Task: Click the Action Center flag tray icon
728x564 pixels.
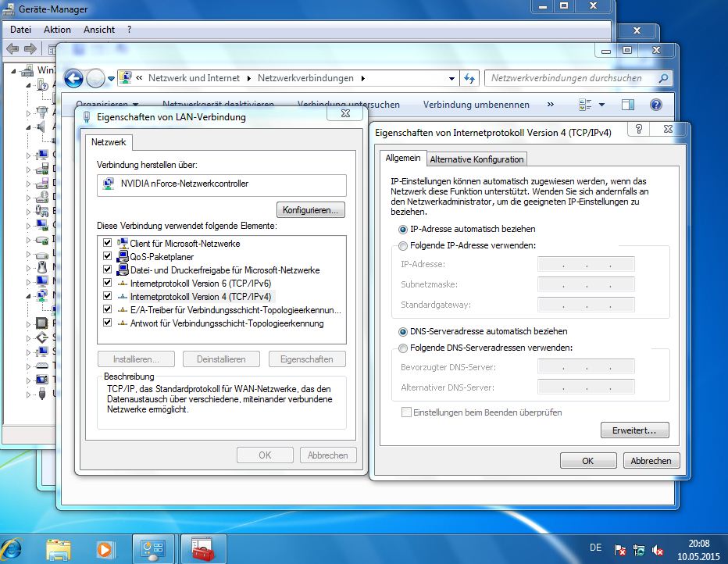Action: pos(620,550)
